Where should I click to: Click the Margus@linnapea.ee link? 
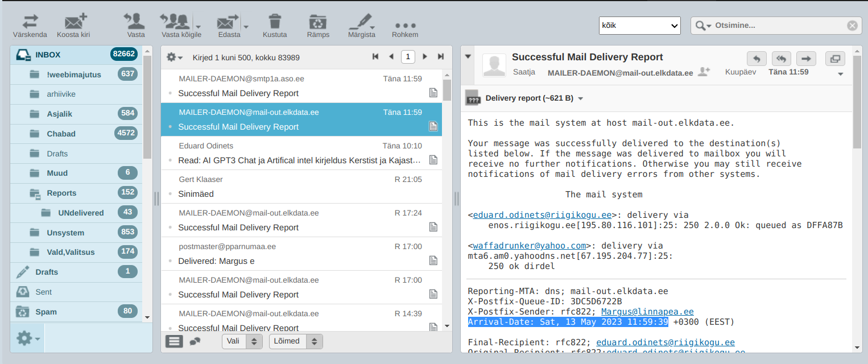click(x=647, y=312)
